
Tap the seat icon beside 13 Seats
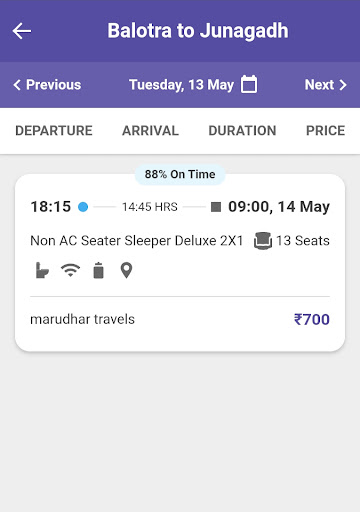(263, 241)
